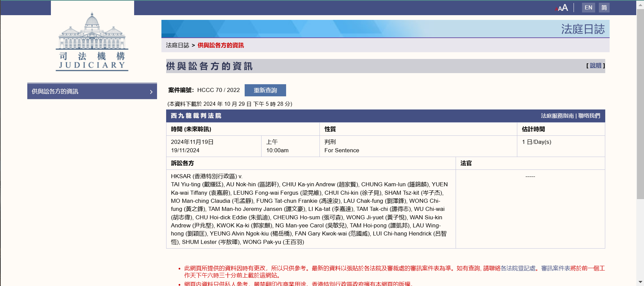Click the vertical scrollbar thumb
The width and height of the screenshot is (644, 286).
(640, 101)
